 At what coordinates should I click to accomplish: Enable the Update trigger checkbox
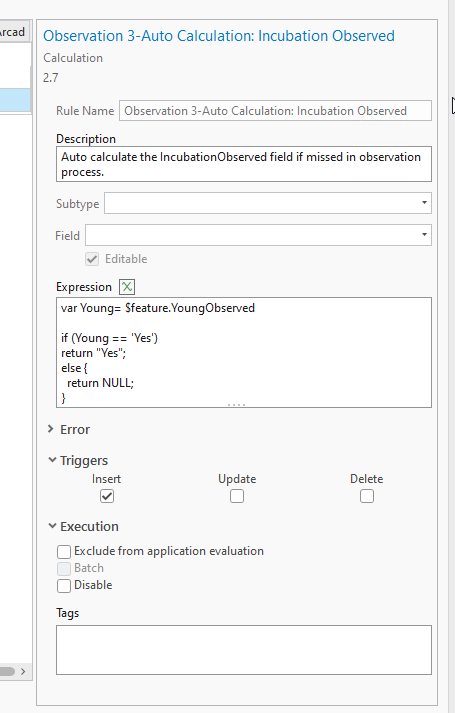[x=237, y=496]
